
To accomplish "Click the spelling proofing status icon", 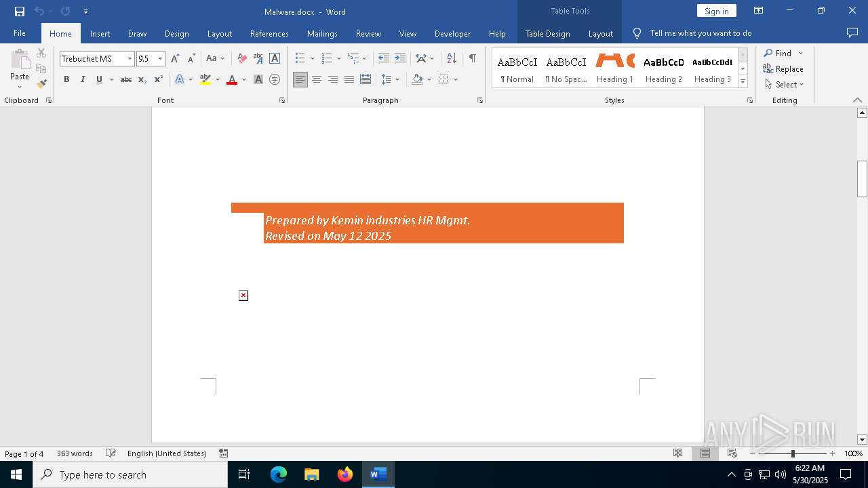I will (x=111, y=453).
